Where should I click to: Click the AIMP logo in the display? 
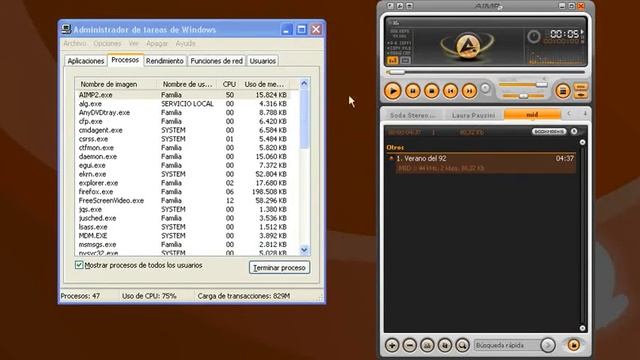tap(468, 45)
